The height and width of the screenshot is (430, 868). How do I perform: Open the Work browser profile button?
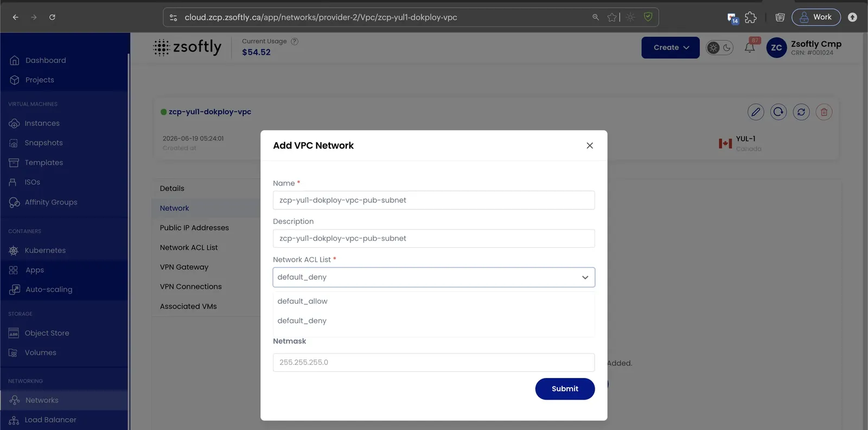(816, 17)
